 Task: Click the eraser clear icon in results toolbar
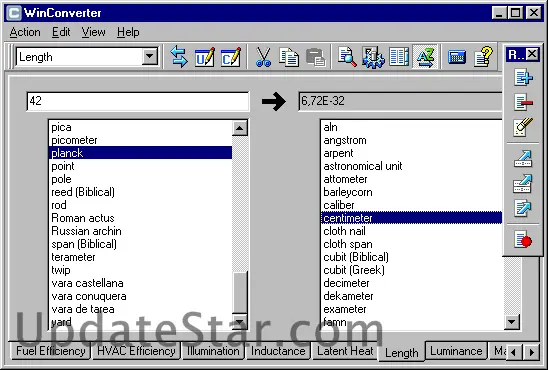coord(523,127)
